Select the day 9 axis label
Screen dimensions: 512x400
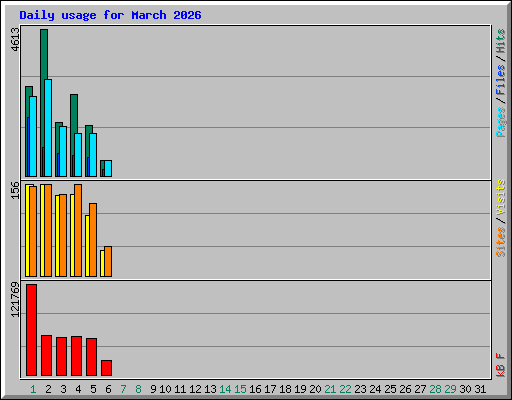[153, 389]
